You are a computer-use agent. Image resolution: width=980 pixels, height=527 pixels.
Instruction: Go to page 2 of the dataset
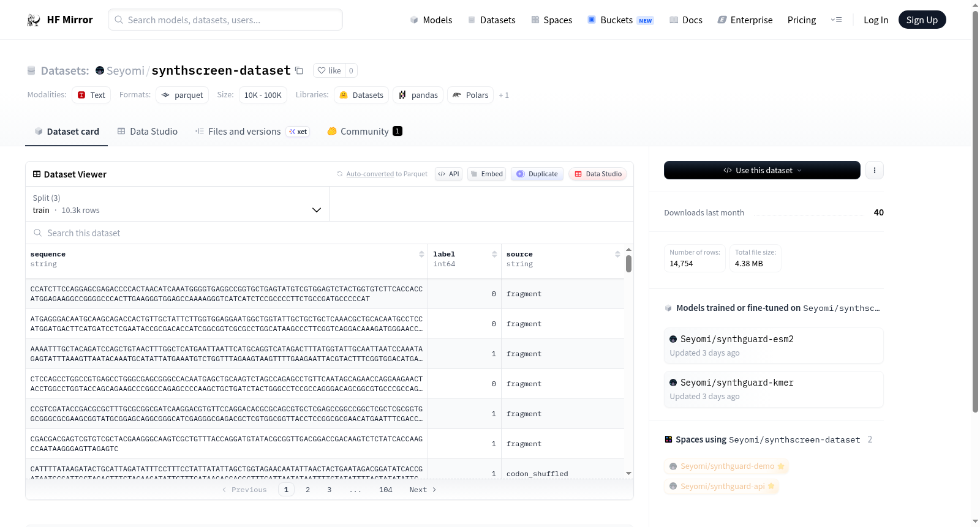pos(307,490)
